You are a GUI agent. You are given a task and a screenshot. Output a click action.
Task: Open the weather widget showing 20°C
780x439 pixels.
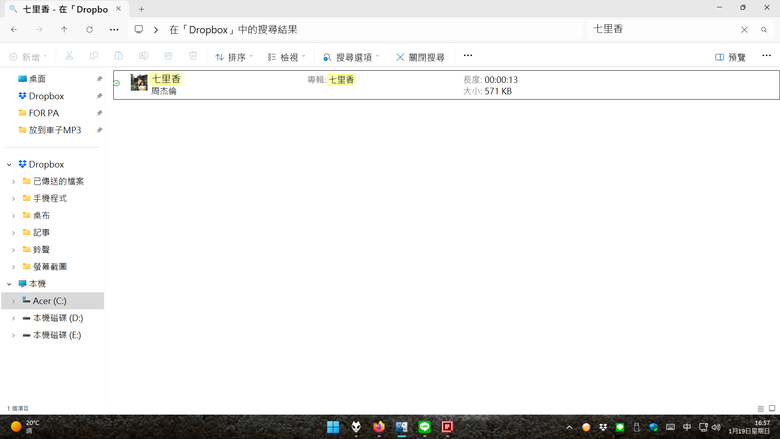(25, 427)
